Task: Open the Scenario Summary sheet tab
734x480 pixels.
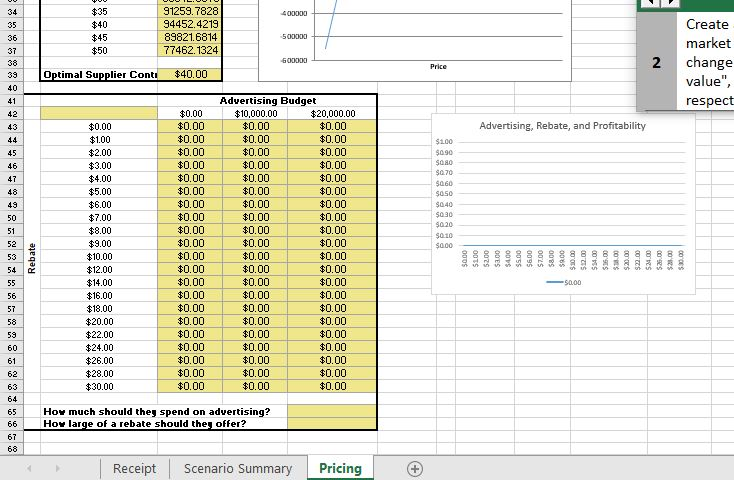Action: (x=238, y=468)
